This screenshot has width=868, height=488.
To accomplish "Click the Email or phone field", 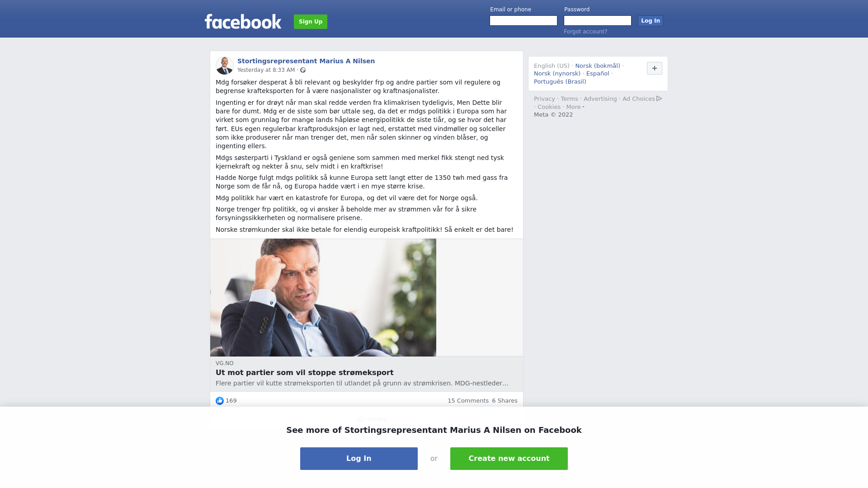I will [x=524, y=21].
